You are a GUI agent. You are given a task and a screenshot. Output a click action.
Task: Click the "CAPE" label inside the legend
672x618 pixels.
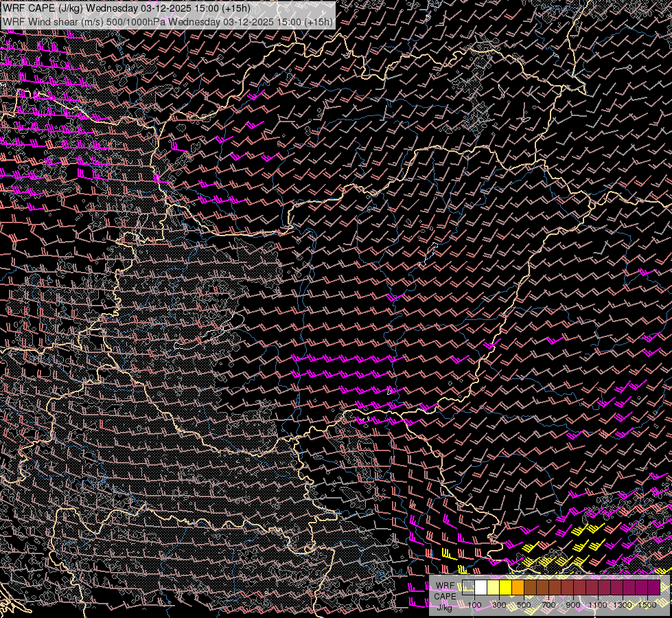(x=445, y=596)
